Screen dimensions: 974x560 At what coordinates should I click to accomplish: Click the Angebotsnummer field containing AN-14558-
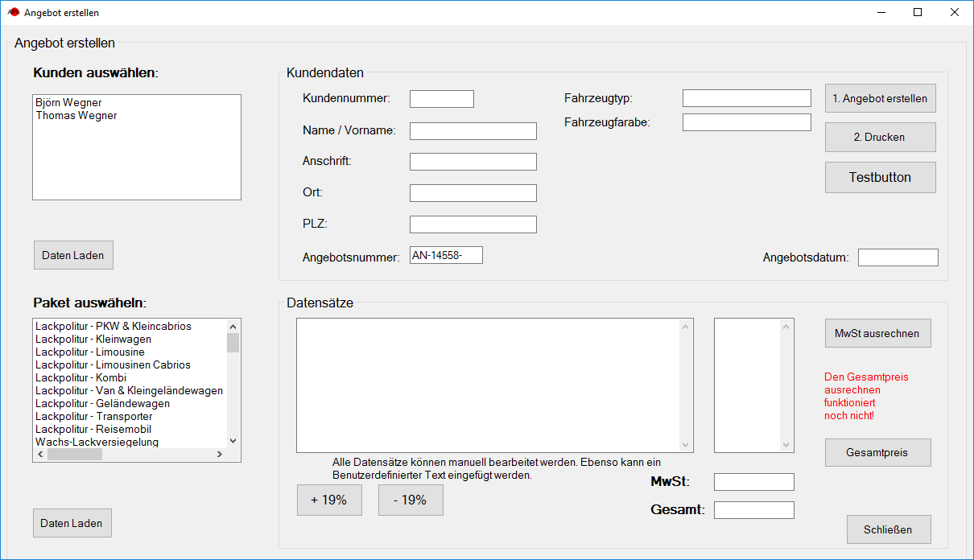(x=446, y=255)
